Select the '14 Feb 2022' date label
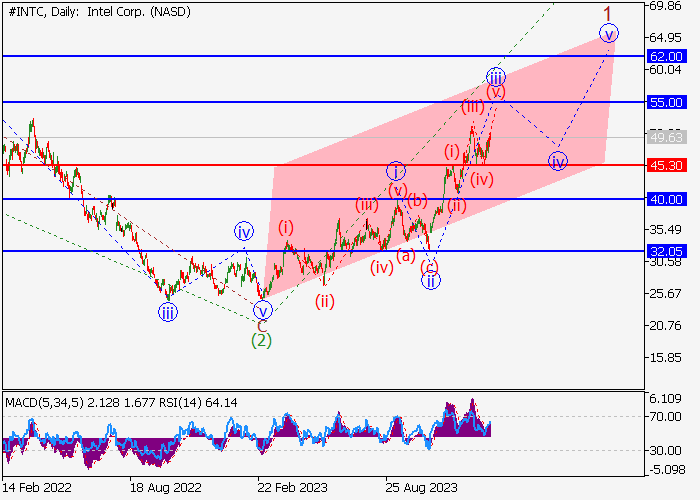 point(37,487)
